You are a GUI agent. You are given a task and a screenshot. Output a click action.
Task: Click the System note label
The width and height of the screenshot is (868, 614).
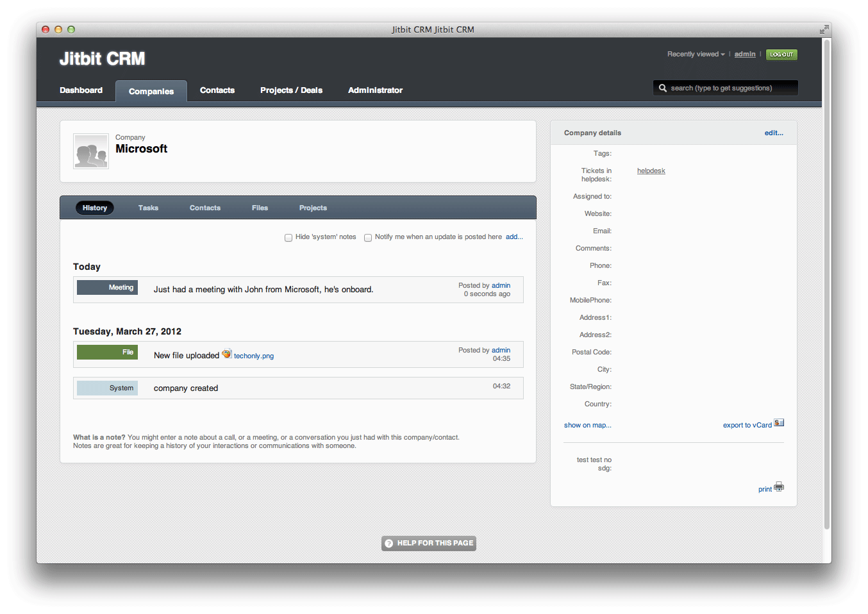(107, 388)
